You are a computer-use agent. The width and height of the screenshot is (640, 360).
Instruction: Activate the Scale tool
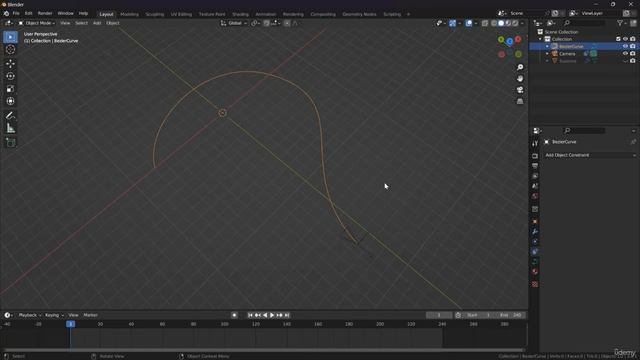pos(11,89)
